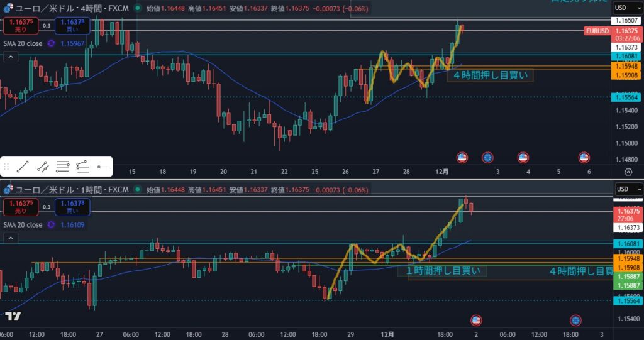Collapse the indicator legend on 4-hour chart
The image size is (644, 340).
[x=10, y=57]
